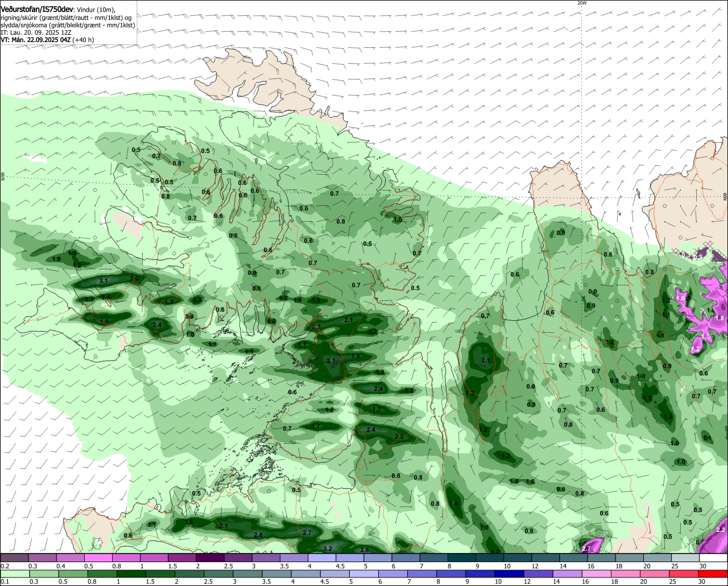Pick the snow legend swatch starting at 8
The image size is (728, 586).
(x=462, y=558)
